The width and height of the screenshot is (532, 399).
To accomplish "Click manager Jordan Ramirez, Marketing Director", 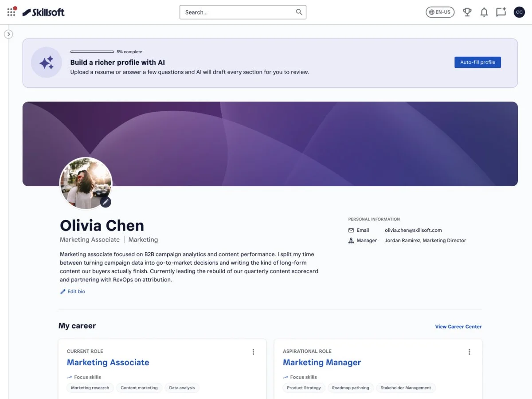I will point(426,241).
